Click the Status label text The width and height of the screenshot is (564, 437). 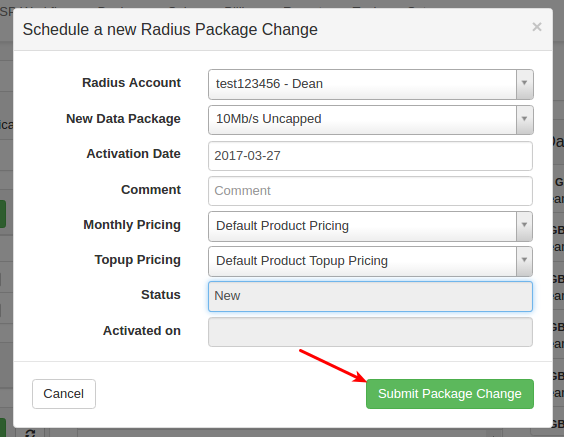161,295
